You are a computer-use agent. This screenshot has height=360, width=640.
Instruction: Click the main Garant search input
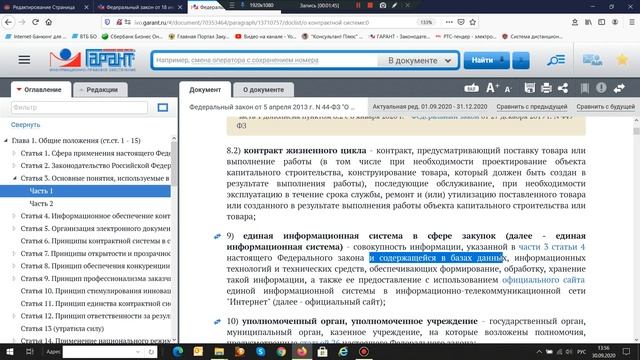click(x=265, y=60)
